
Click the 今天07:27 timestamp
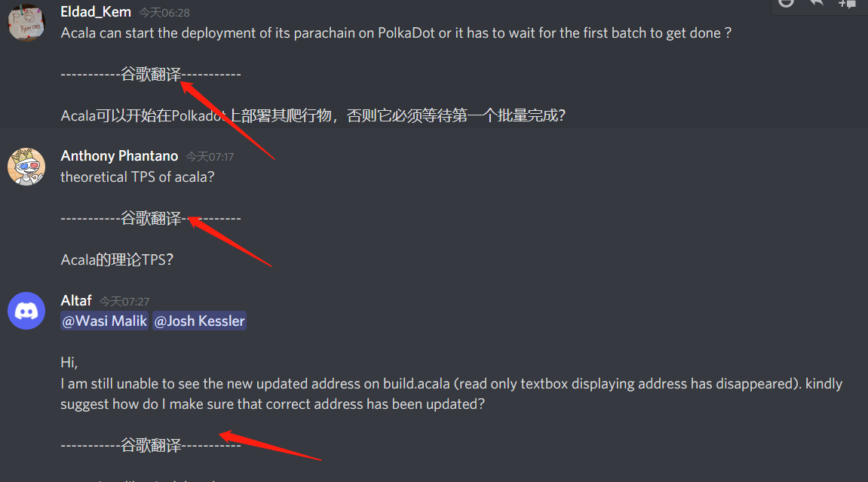pyautogui.click(x=124, y=302)
